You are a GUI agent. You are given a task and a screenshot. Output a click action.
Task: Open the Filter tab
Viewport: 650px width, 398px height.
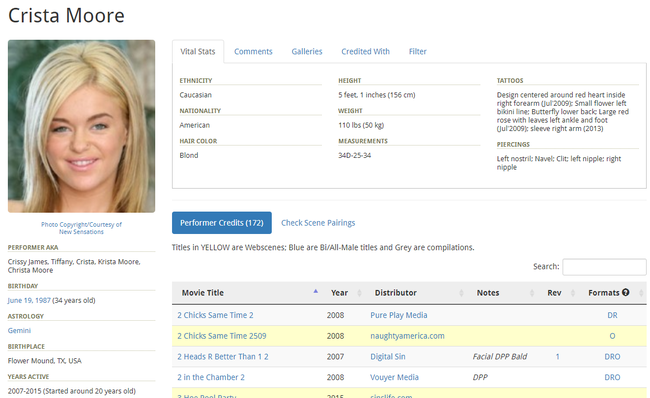[417, 51]
